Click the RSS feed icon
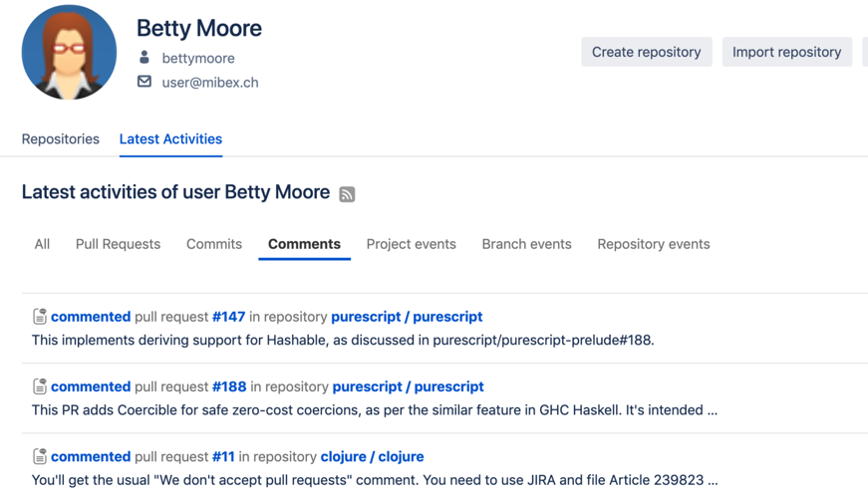 coord(347,194)
